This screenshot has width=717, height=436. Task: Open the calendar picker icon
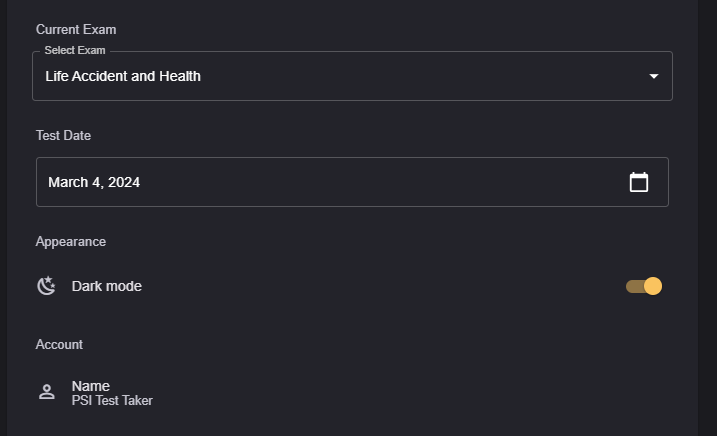[x=639, y=182]
